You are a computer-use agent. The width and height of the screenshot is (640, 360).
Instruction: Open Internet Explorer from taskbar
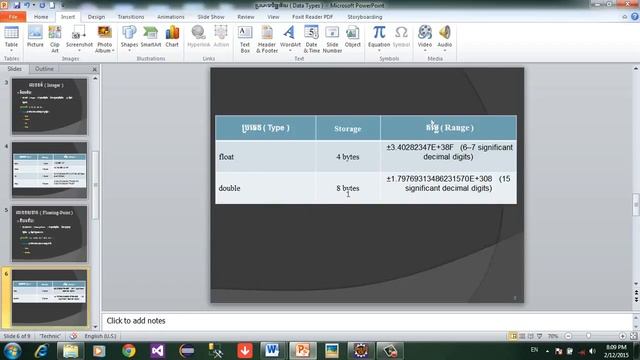(x=41, y=351)
